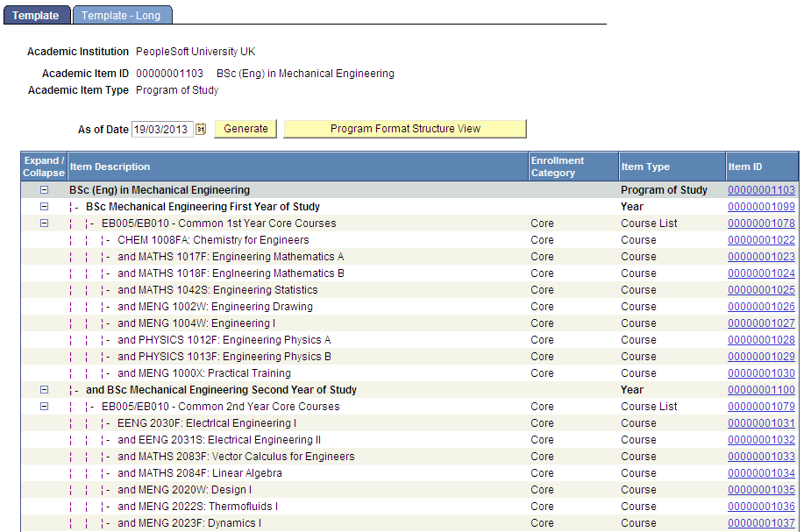Image resolution: width=804 pixels, height=532 pixels.
Task: Open item ID link 00000001026
Action: pos(761,307)
